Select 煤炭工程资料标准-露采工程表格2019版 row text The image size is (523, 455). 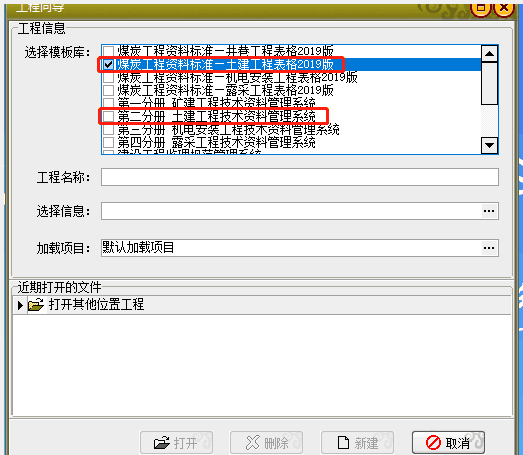pos(225,90)
